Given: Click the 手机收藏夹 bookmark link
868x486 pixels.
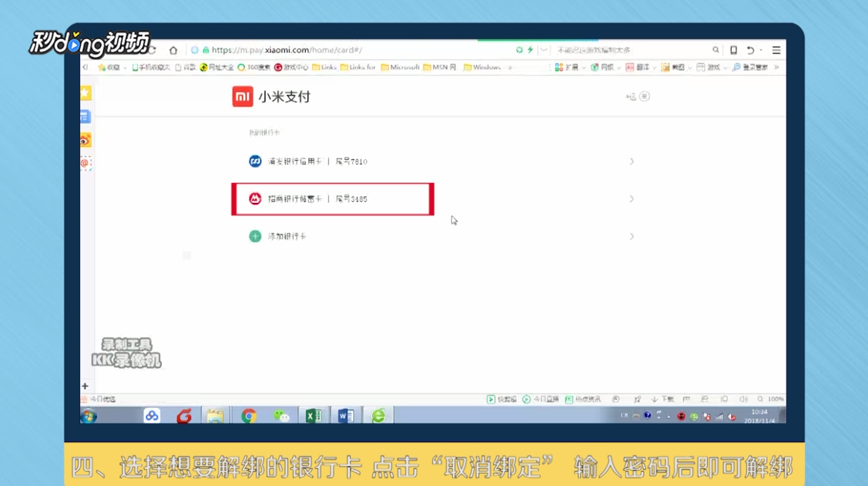Looking at the screenshot, I should click(x=153, y=67).
